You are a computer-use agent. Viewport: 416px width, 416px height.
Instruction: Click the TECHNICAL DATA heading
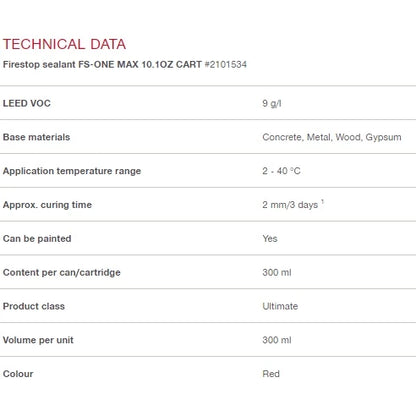64,44
